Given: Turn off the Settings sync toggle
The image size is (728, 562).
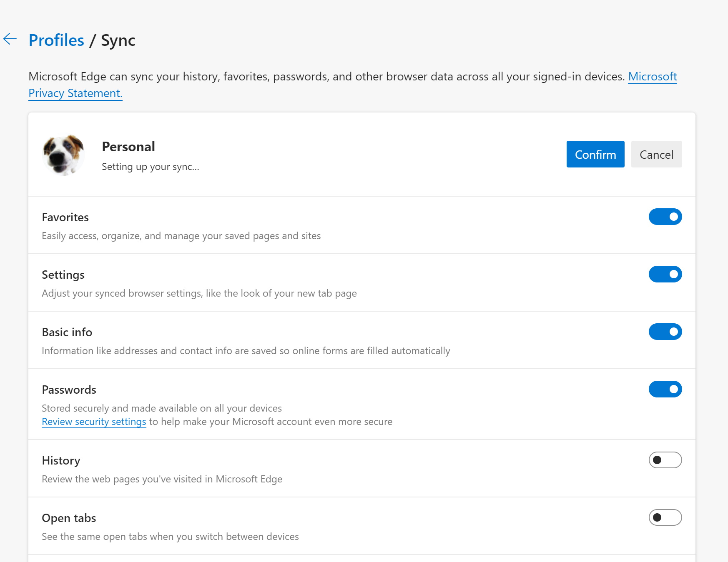Looking at the screenshot, I should point(665,274).
